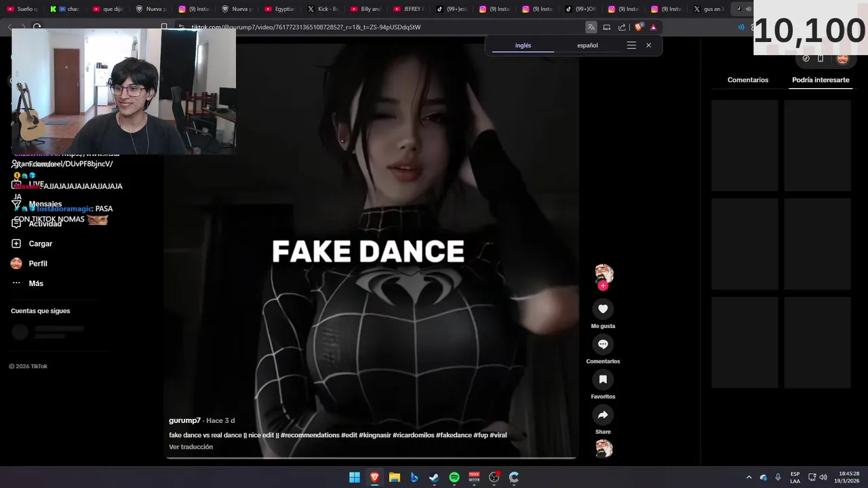Image resolution: width=868 pixels, height=488 pixels.
Task: Open the #viral hashtag
Action: tap(498, 435)
